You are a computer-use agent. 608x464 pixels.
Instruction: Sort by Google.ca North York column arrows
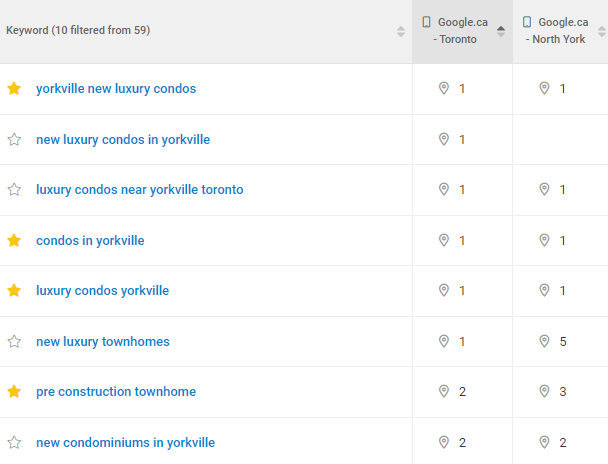pyautogui.click(x=601, y=31)
